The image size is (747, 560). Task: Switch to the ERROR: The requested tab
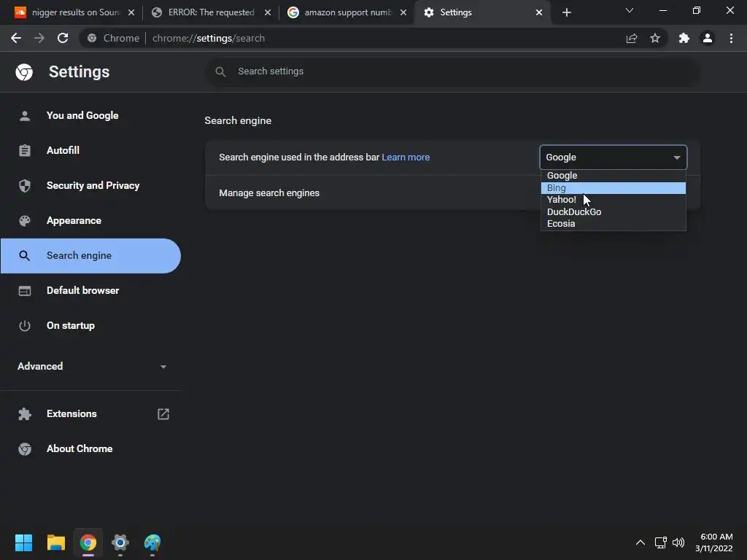coord(211,12)
